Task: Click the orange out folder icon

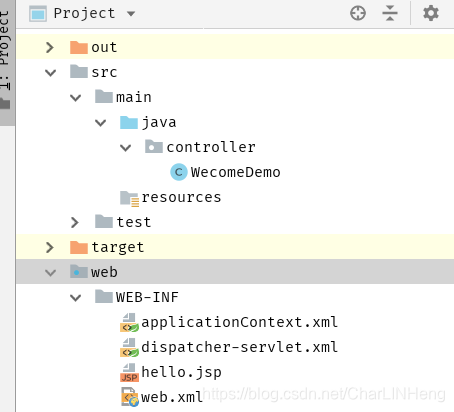Action: point(79,47)
